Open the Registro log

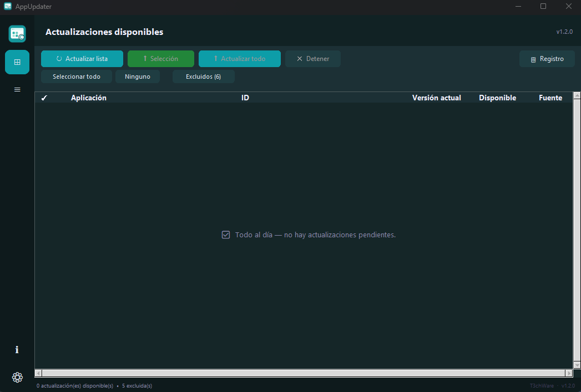547,59
